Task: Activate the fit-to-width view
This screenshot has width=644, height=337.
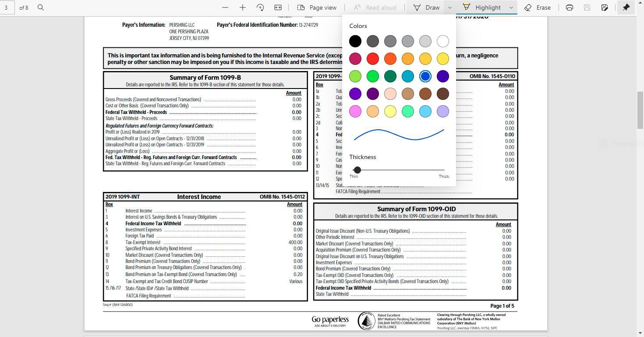Action: [x=277, y=7]
